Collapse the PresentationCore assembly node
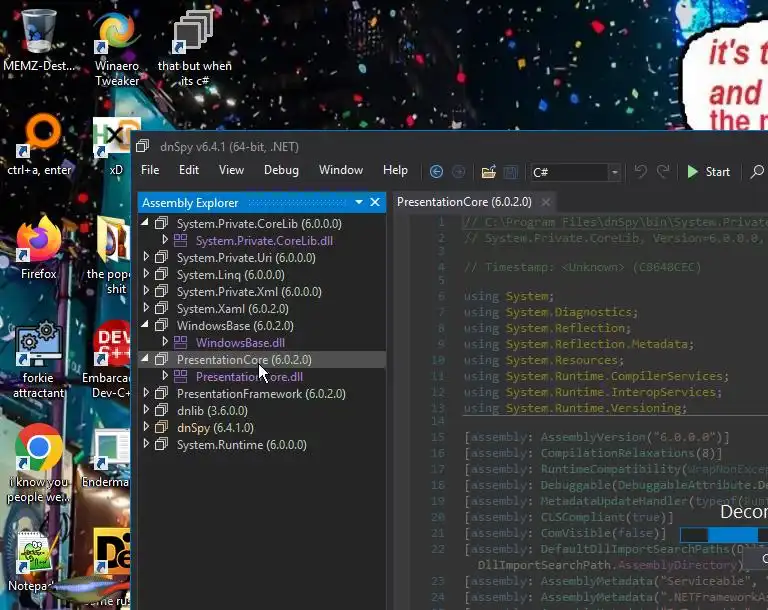The image size is (768, 610). coord(145,359)
